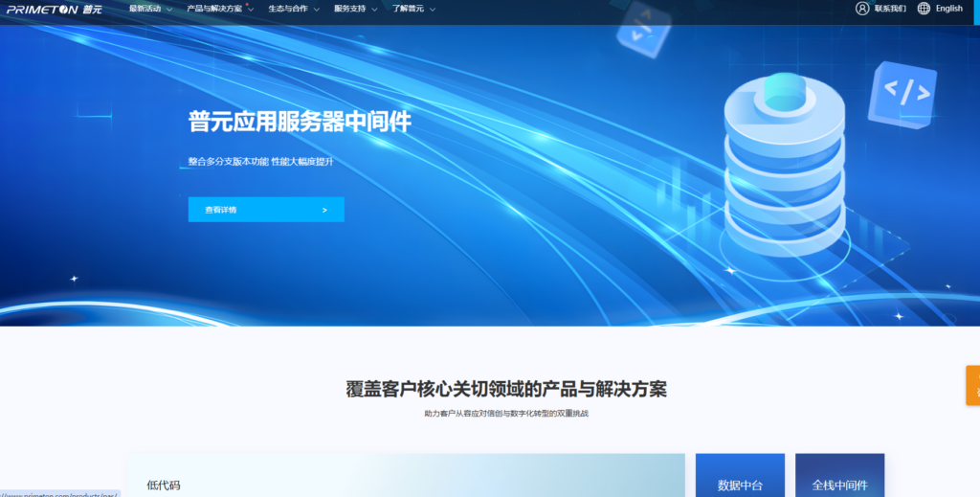980x497 pixels.
Task: Select the 全栈中间件 card
Action: pos(840,476)
